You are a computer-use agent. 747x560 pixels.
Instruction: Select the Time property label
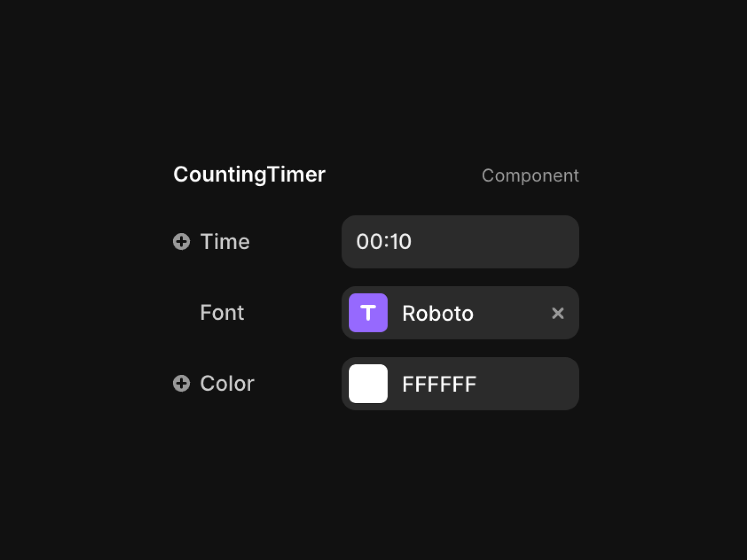coord(225,242)
